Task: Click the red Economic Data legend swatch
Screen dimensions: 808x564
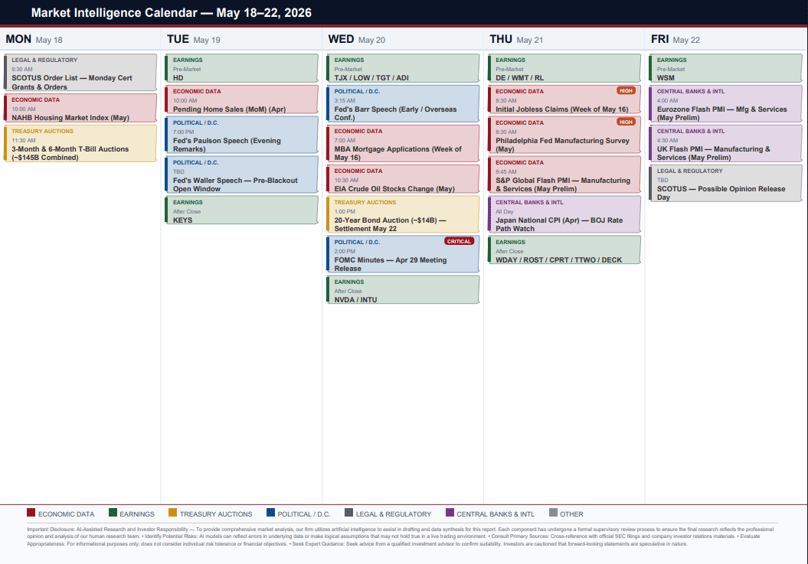Action: 31,512
